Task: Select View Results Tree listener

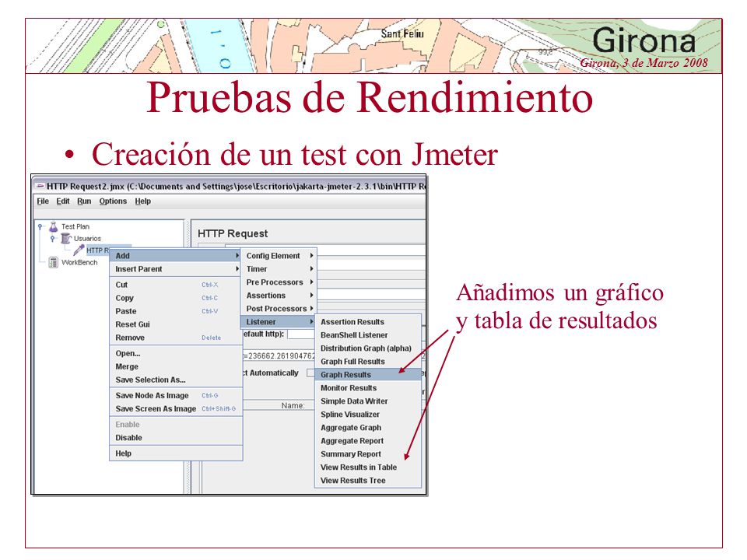Action: [x=368, y=481]
